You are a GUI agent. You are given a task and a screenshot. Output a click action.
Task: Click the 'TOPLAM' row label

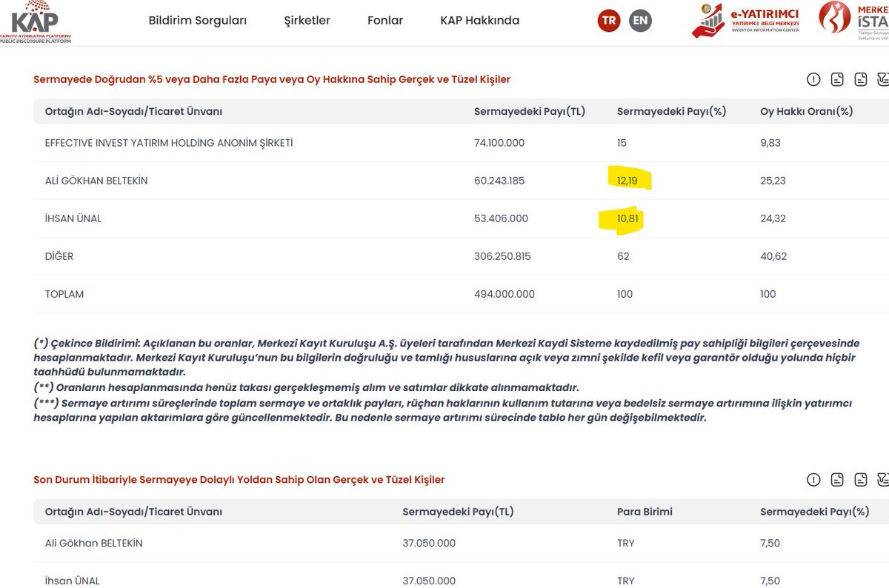point(64,294)
